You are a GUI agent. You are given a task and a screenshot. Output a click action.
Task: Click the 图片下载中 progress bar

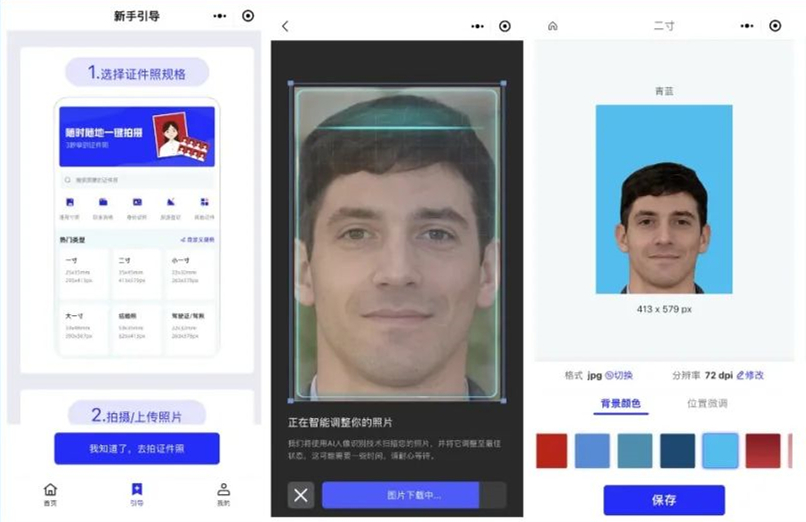coord(414,495)
